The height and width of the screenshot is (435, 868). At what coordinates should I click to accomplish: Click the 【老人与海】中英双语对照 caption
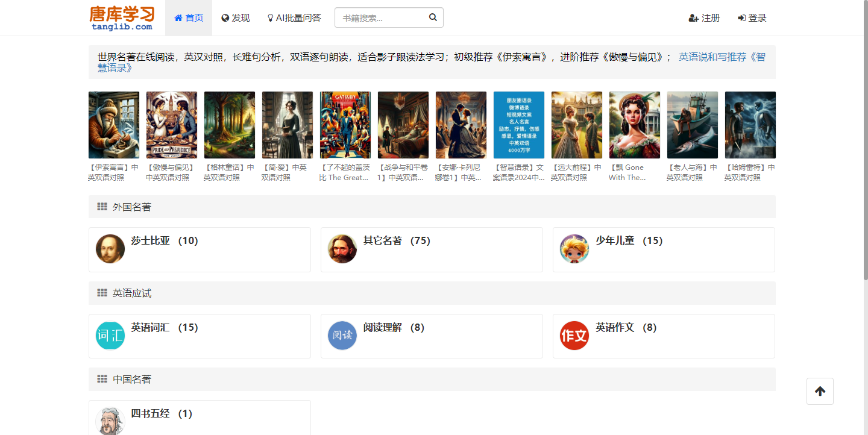(692, 172)
